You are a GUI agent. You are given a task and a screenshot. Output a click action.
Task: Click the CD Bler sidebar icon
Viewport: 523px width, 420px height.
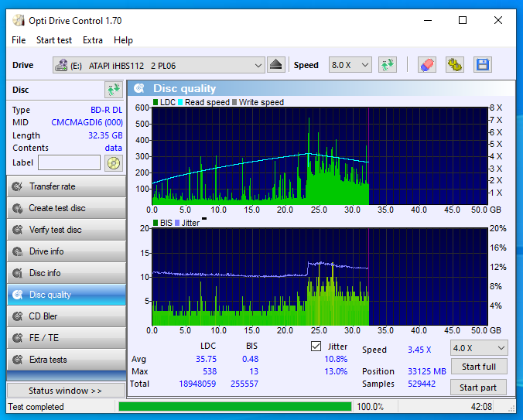tap(17, 316)
